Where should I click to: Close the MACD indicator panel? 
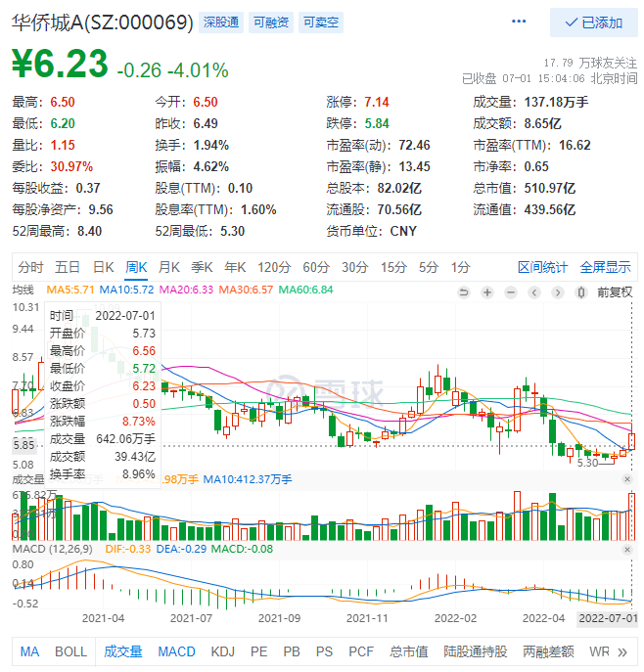627,550
